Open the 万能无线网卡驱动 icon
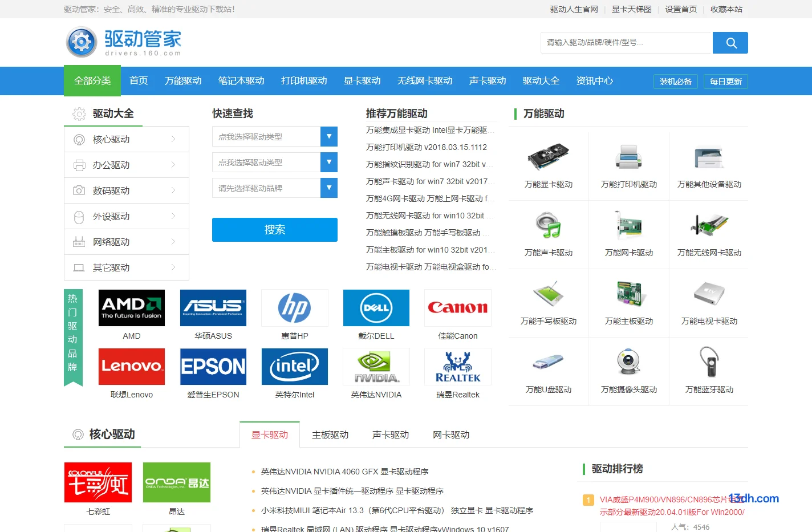 coord(709,225)
